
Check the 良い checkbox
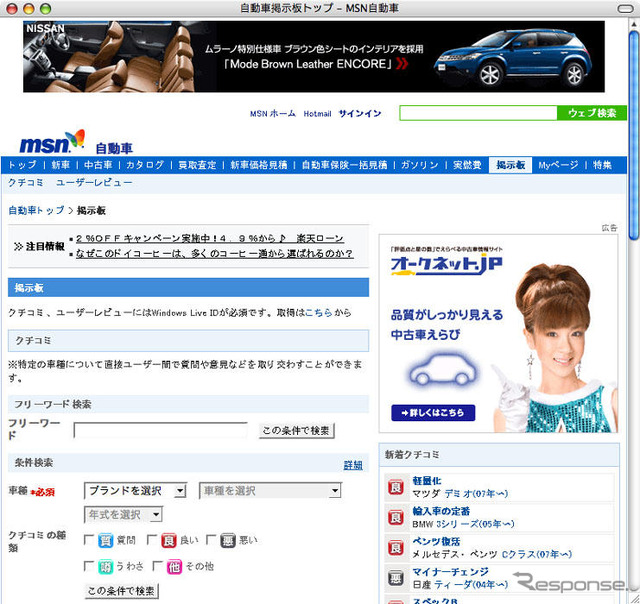(x=152, y=540)
